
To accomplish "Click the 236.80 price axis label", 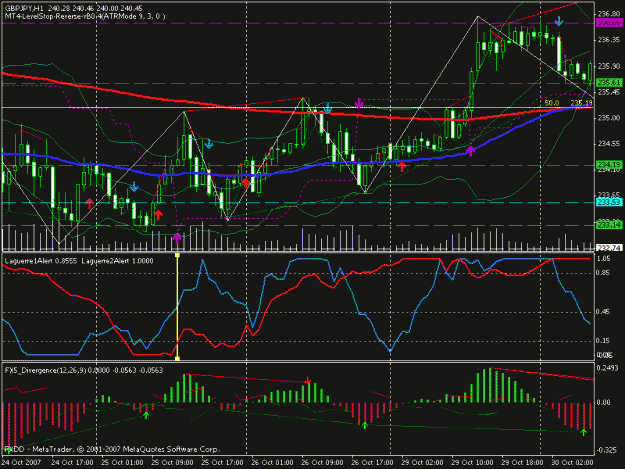I will click(x=609, y=14).
